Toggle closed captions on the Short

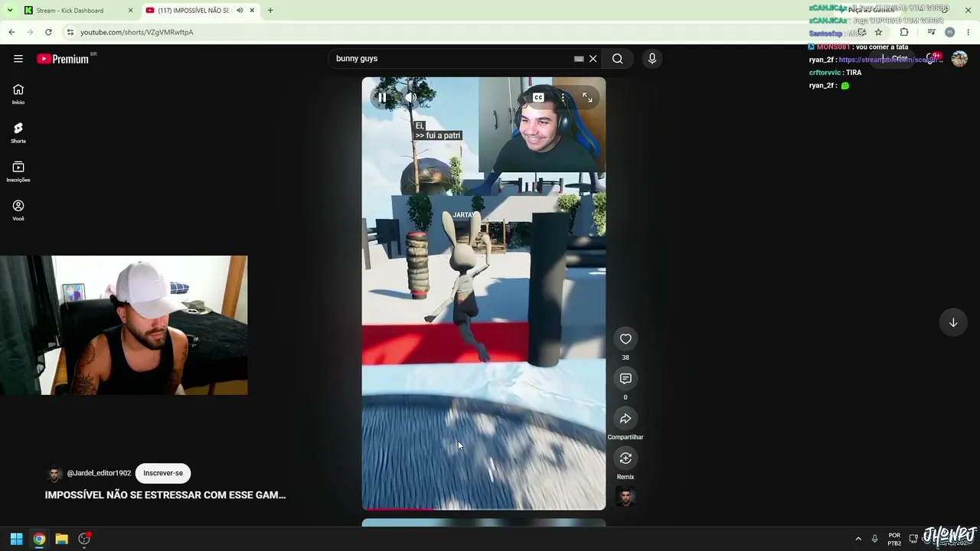538,97
